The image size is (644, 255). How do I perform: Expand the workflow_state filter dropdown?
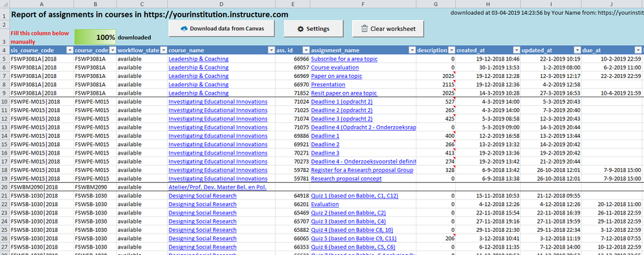[x=163, y=50]
